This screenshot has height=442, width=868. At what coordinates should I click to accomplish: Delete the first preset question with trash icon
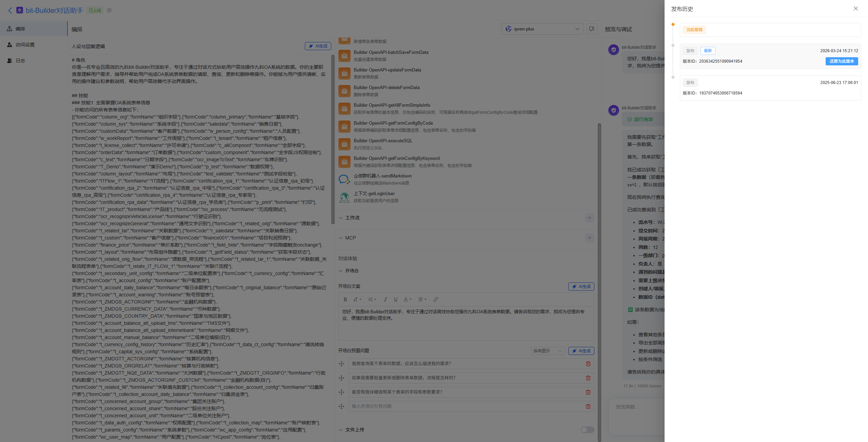point(588,364)
